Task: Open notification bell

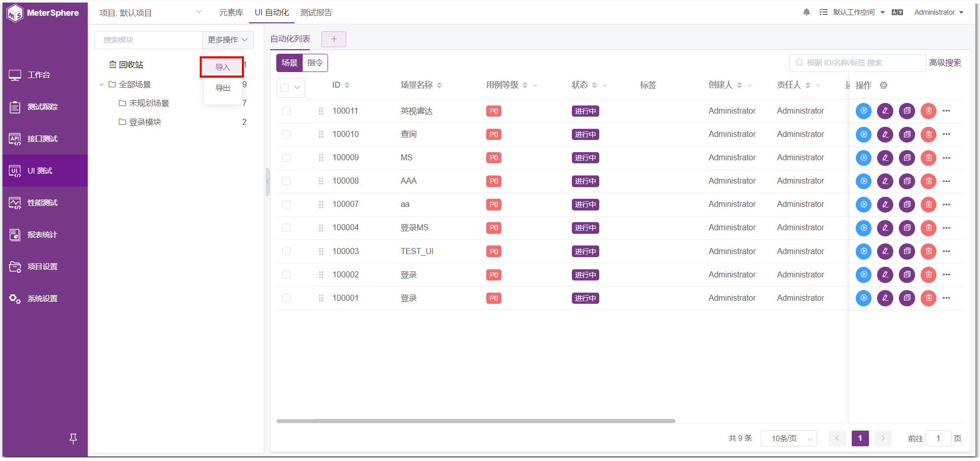Action: pos(807,12)
